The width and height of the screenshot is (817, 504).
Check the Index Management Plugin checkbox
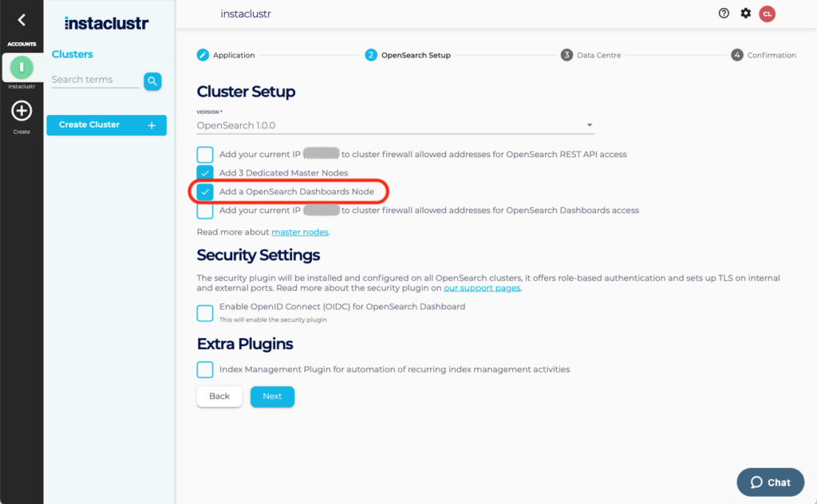(205, 369)
